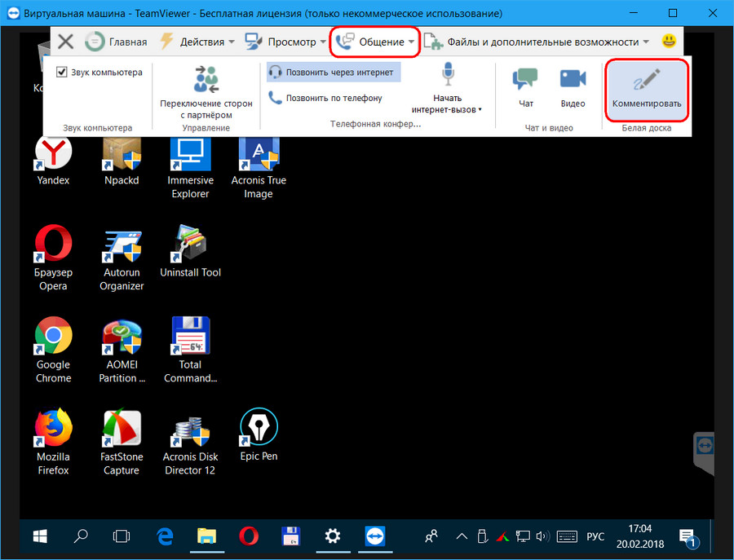734x560 pixels.
Task: Click the network tray icon
Action: [523, 536]
